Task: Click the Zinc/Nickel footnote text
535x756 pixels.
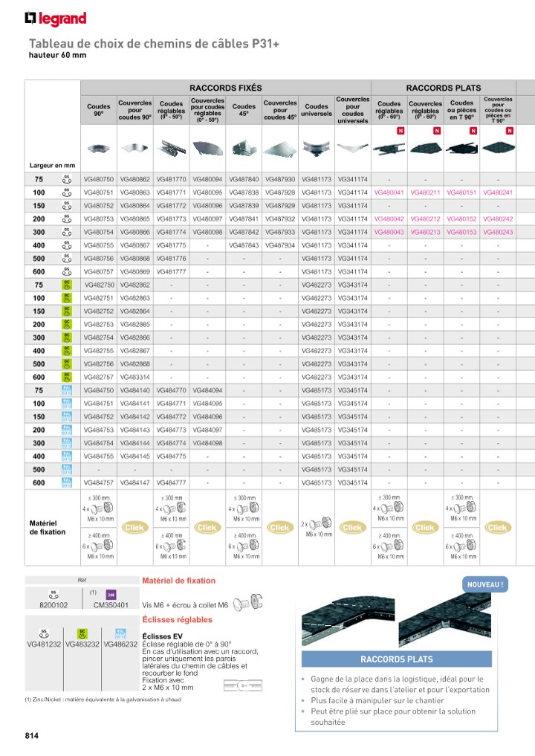Action: point(103,700)
